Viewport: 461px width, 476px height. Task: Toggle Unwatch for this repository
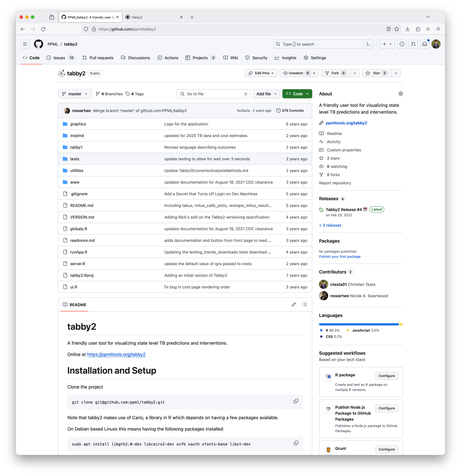(x=296, y=73)
